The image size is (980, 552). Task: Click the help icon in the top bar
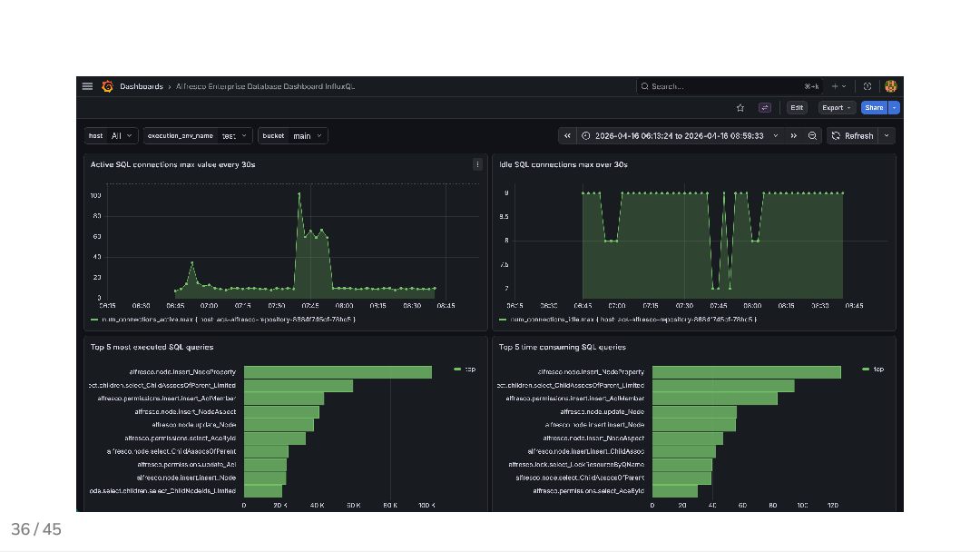(867, 86)
